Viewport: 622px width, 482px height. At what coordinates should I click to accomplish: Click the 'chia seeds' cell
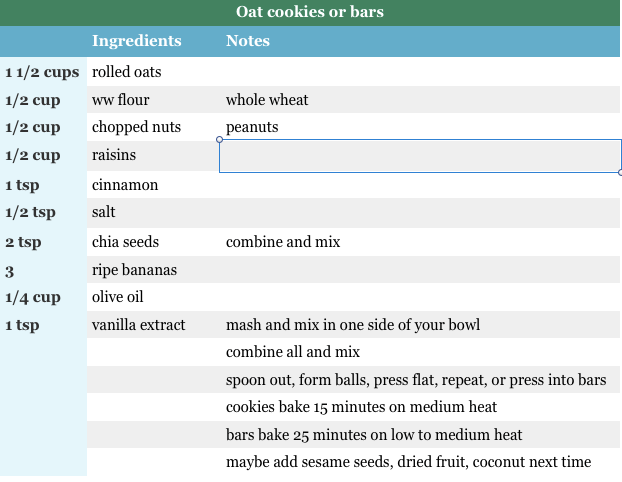[x=126, y=242]
